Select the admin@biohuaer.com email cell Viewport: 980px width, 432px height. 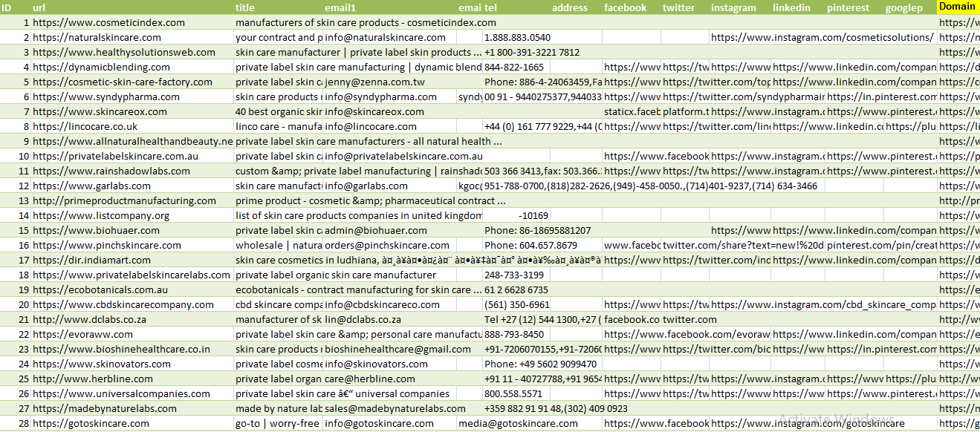click(x=390, y=230)
